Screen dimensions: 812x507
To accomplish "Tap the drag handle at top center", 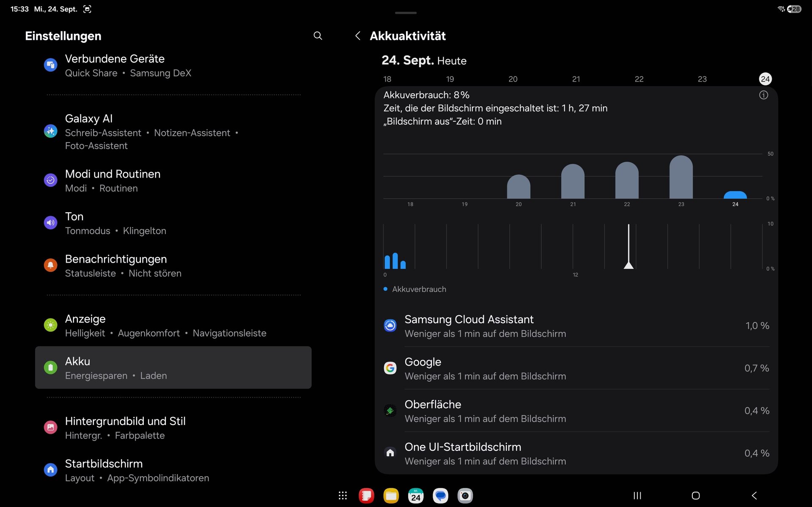I will [406, 13].
